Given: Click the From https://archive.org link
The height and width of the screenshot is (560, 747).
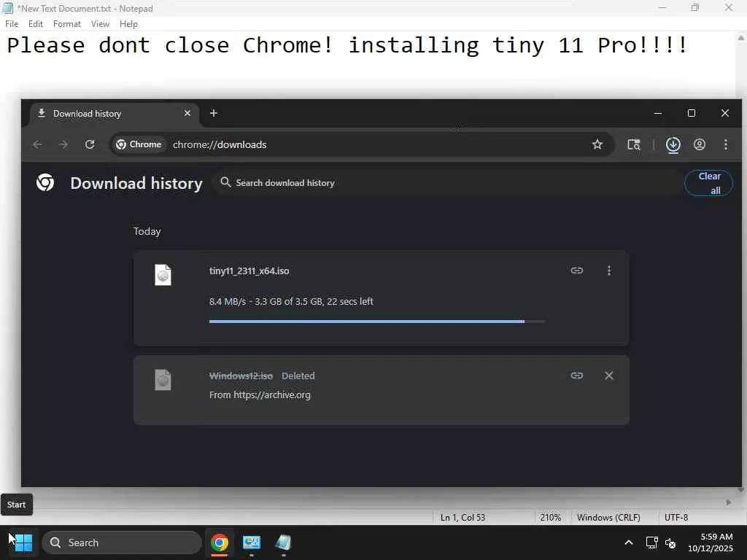Looking at the screenshot, I should pos(260,394).
